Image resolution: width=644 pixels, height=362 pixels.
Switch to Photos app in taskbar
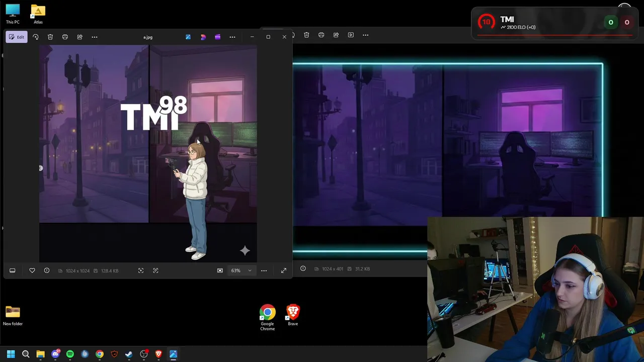click(173, 354)
